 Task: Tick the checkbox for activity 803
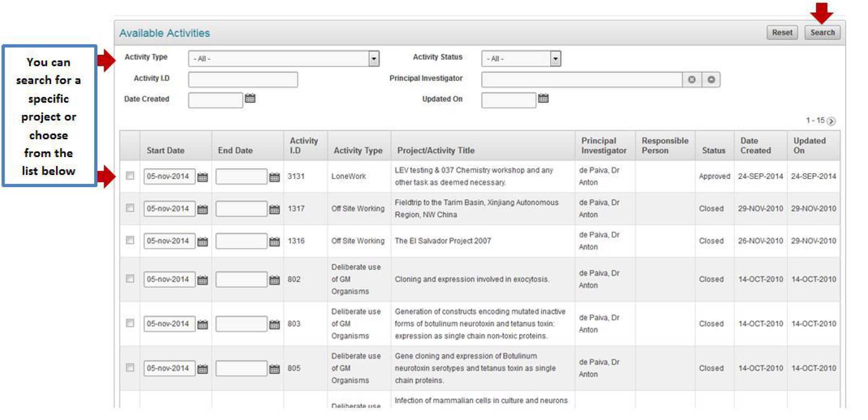[x=130, y=323]
